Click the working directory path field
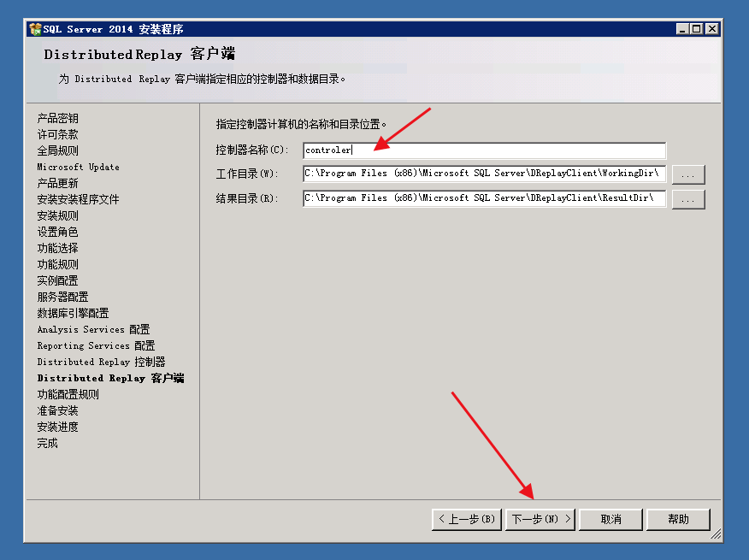 484,174
